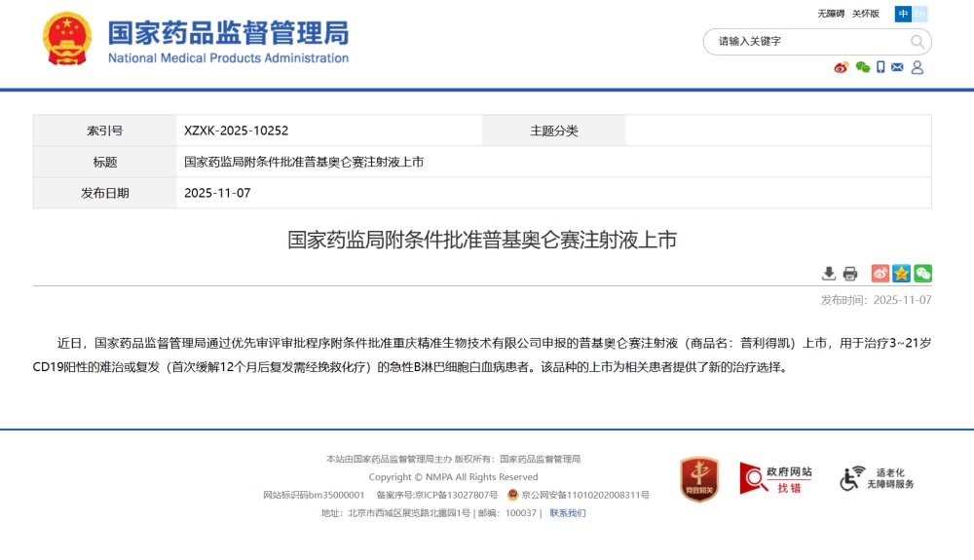Share article to QQ Zone star icon
974x560 pixels.
(x=901, y=274)
